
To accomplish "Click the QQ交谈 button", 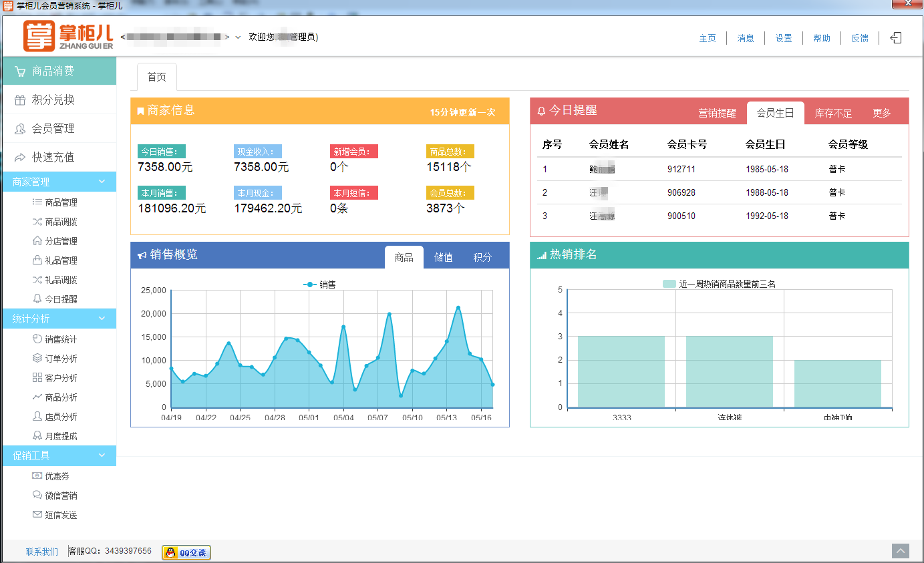I will [x=186, y=552].
